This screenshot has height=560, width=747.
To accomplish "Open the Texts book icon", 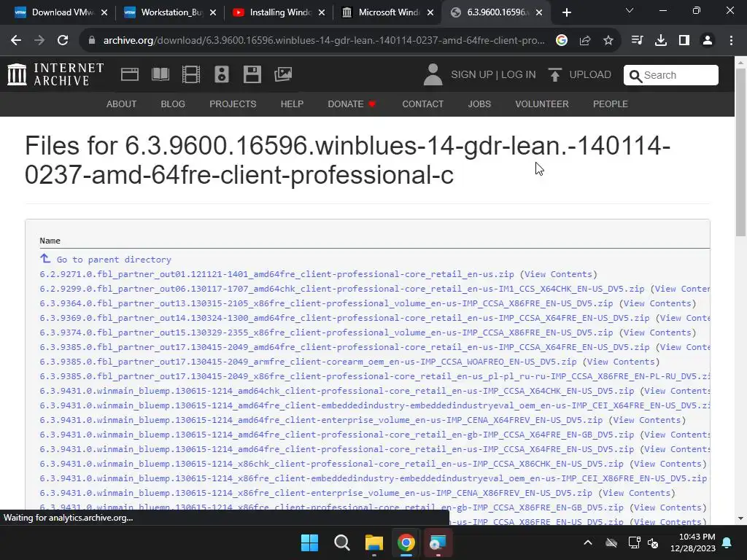I will tap(160, 74).
